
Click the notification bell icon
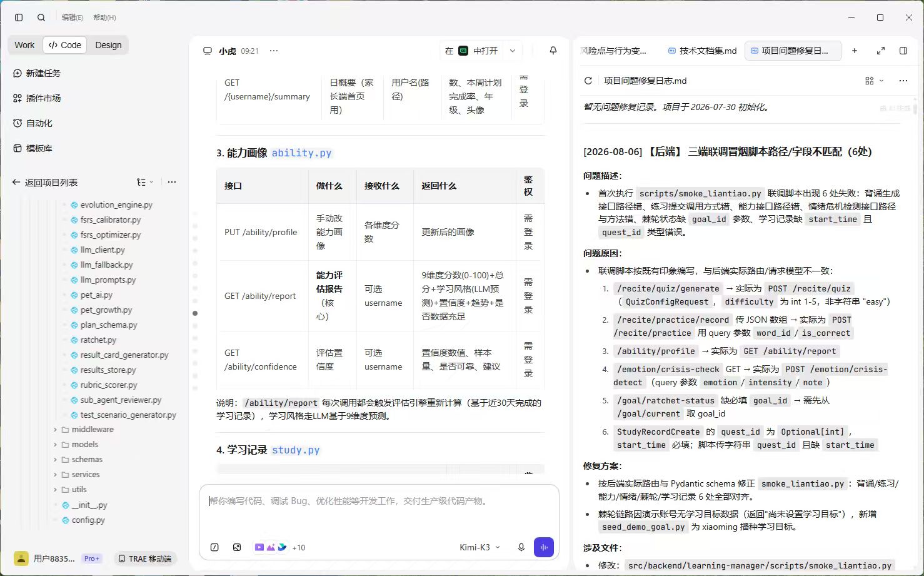553,51
